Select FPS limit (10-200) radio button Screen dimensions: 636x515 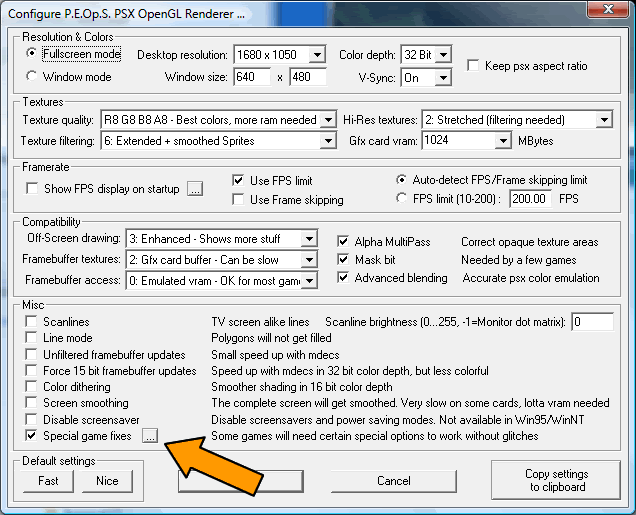click(401, 198)
